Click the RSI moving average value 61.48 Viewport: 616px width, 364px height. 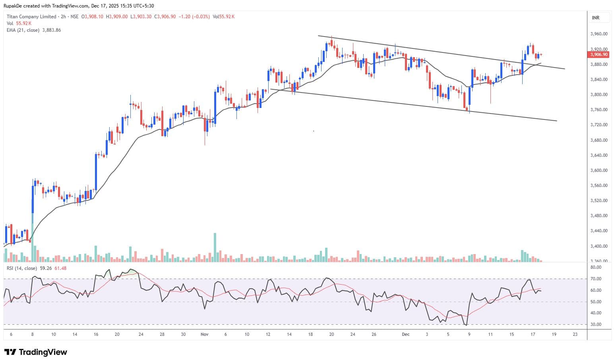click(x=60, y=268)
